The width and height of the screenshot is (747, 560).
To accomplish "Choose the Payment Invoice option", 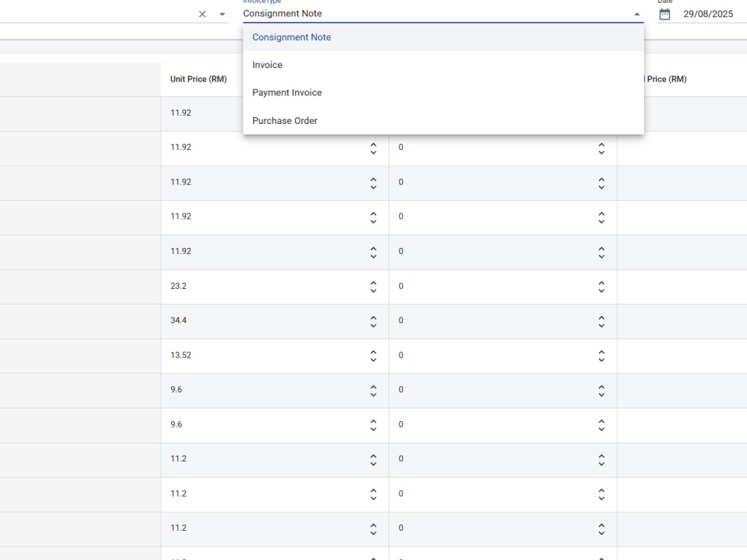I will (443, 93).
